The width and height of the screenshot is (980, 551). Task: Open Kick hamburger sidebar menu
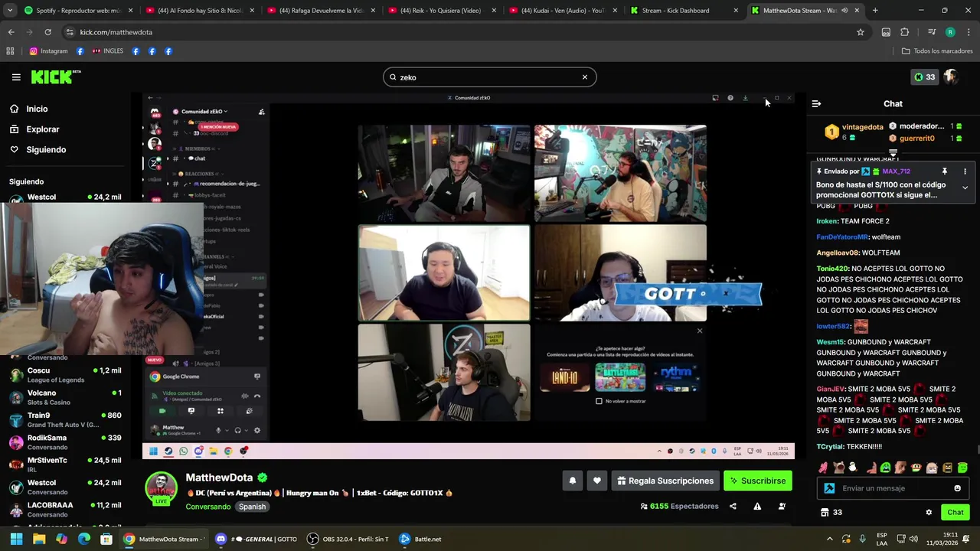[16, 77]
